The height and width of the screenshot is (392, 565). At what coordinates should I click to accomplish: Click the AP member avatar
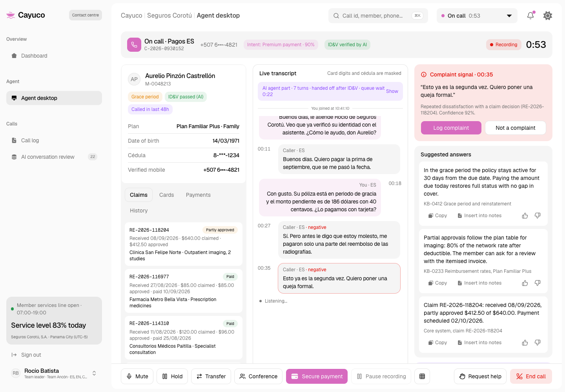[134, 79]
